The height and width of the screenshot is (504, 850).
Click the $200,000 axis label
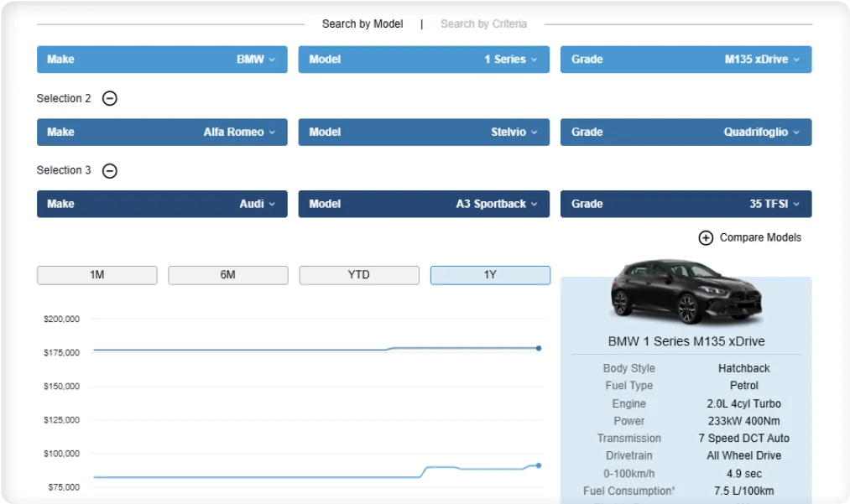coord(61,320)
